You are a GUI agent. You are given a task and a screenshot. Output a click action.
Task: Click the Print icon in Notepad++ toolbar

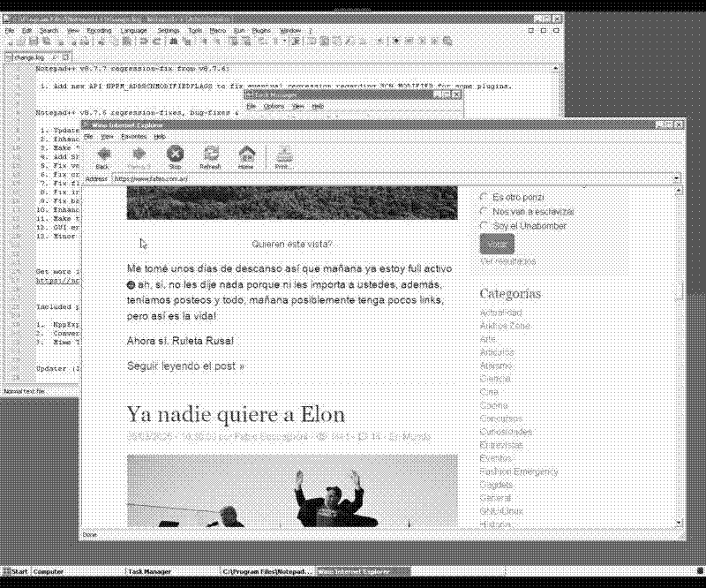click(84, 41)
